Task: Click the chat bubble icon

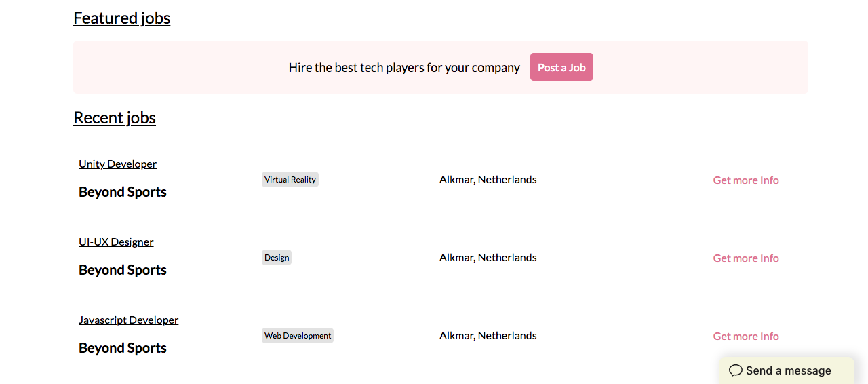Action: tap(736, 370)
